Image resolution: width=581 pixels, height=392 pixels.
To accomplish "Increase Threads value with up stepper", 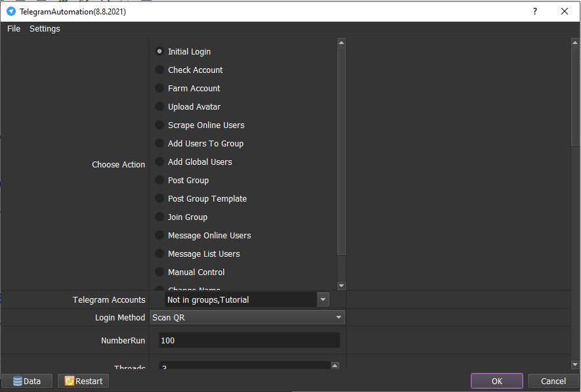I will (x=335, y=366).
